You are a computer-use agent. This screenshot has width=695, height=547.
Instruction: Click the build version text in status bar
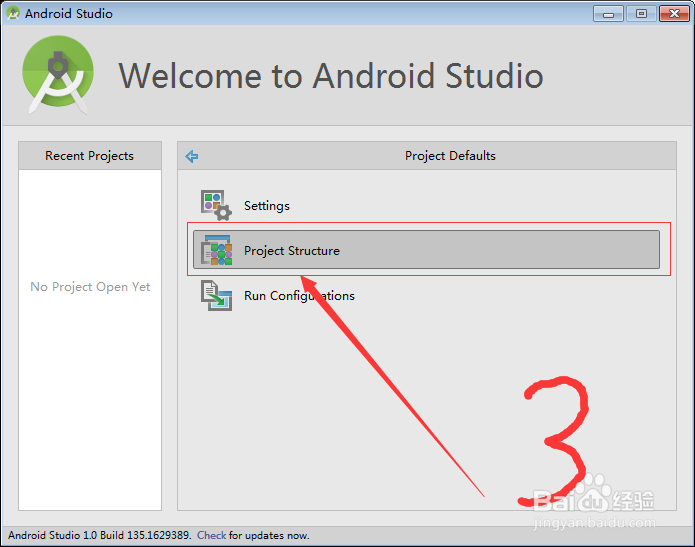pyautogui.click(x=99, y=535)
